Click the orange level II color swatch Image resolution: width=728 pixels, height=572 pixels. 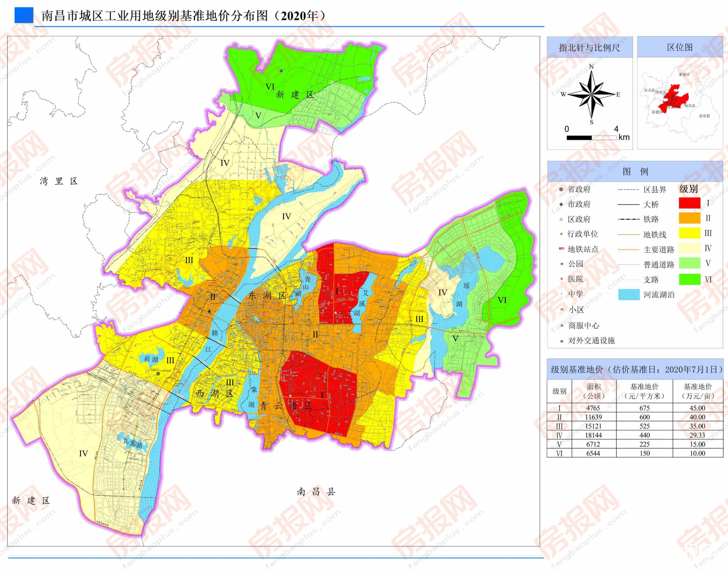coord(689,218)
